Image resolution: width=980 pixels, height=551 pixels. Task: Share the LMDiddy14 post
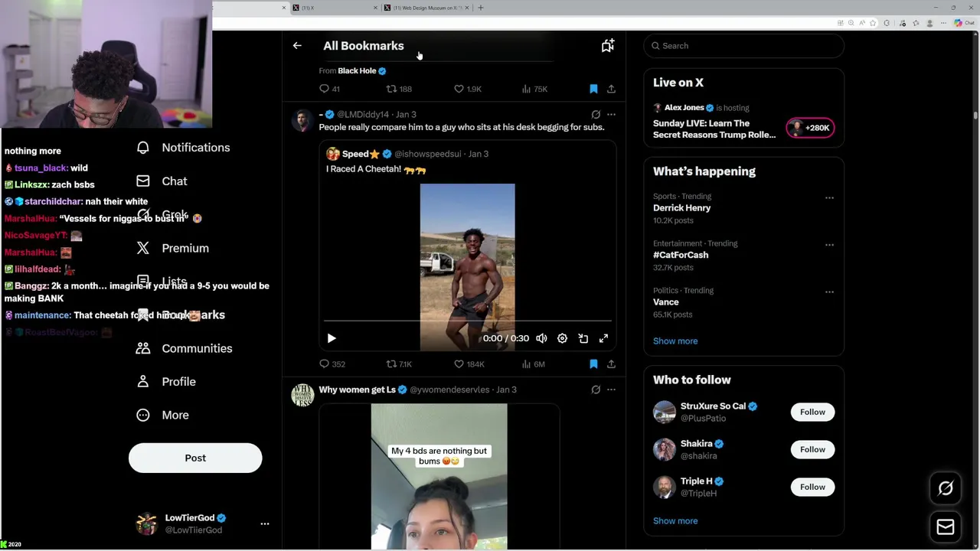tap(611, 364)
